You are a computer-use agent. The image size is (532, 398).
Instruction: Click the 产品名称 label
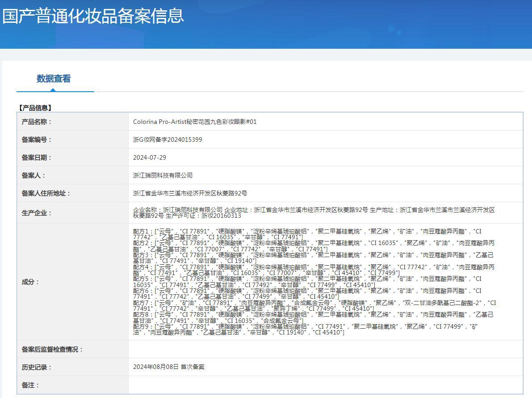[x=37, y=122]
